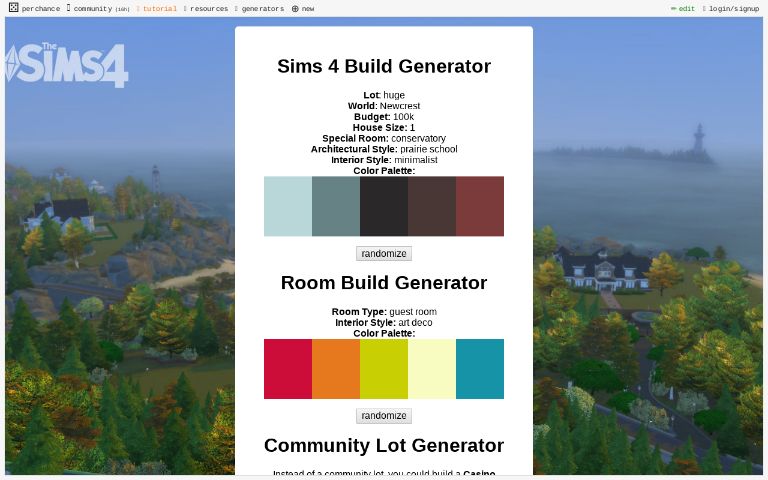Select the near-black build palette swatch
768x480 pixels.
click(x=384, y=206)
